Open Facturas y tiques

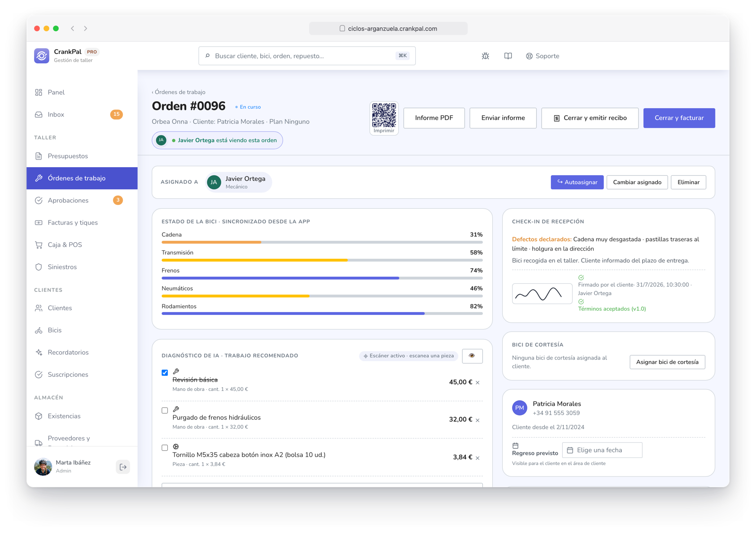tap(82, 223)
